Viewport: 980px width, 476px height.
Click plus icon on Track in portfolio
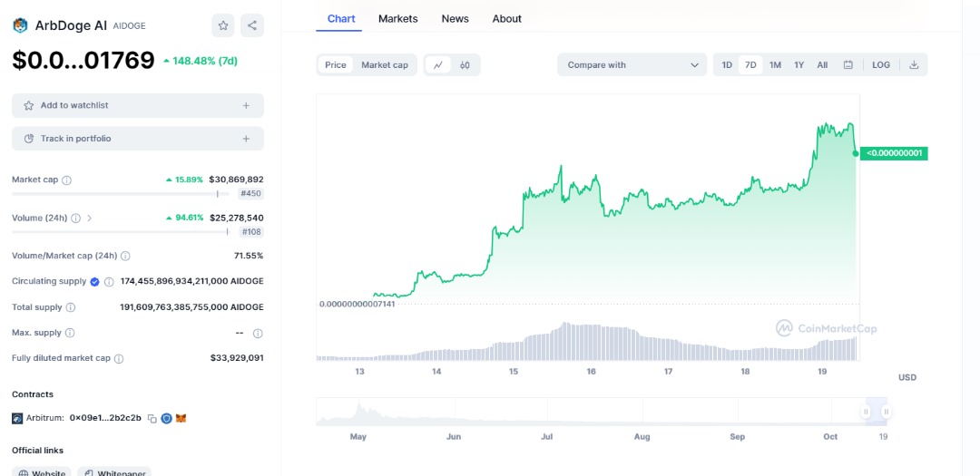246,139
